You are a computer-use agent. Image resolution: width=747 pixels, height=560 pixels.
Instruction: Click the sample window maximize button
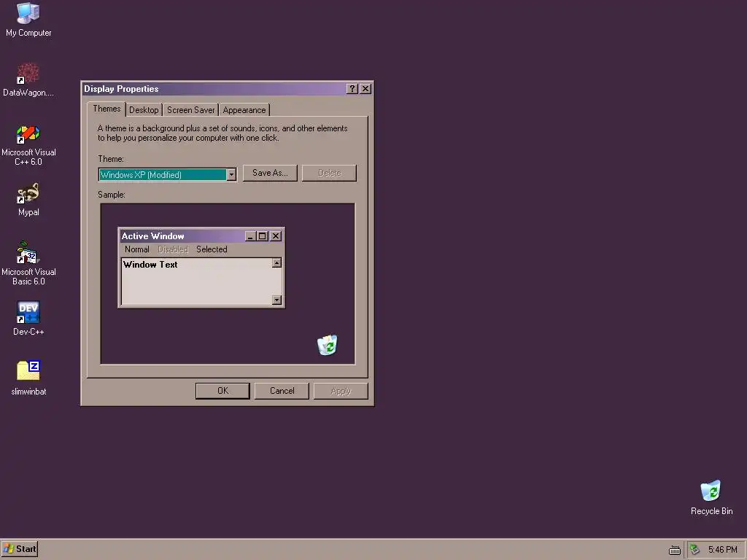coord(262,236)
